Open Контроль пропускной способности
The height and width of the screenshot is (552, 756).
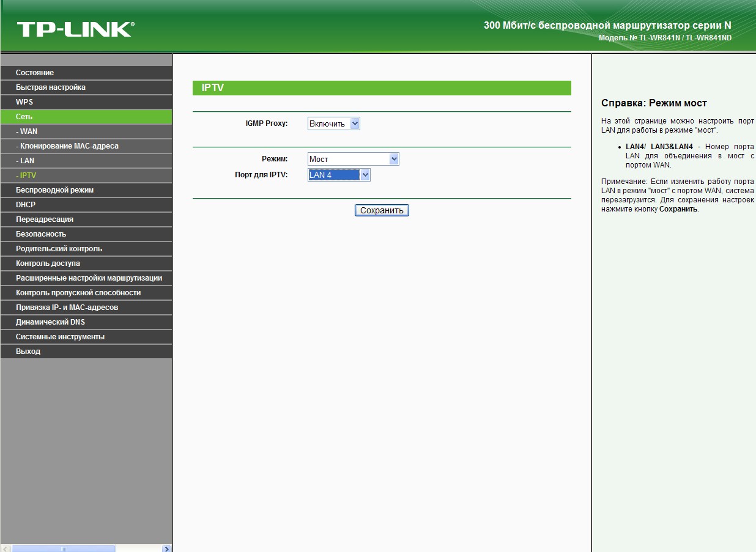coord(86,293)
